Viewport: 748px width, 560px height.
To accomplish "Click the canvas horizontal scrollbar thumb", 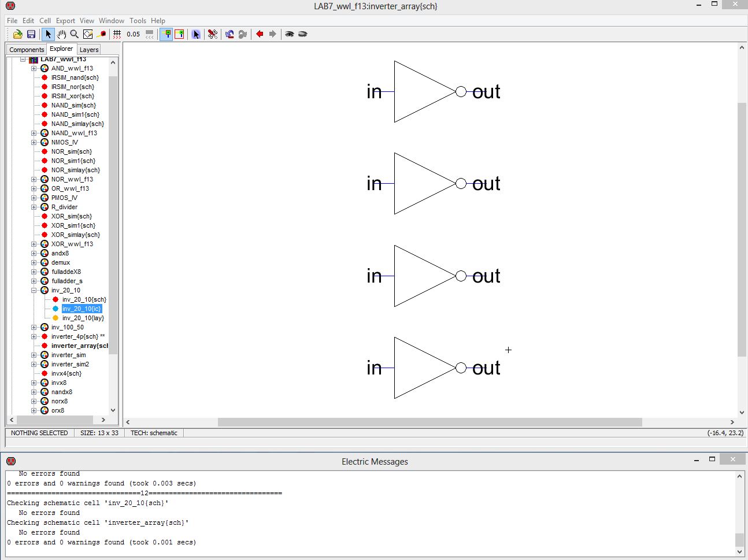I will (x=429, y=422).
